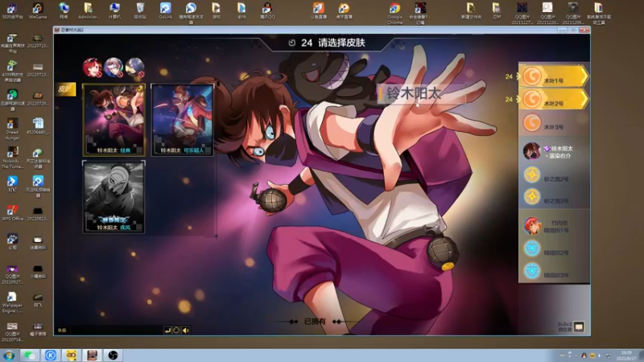Click the 晓组织3号 blue slot icon
The image size is (644, 362).
pos(532,271)
